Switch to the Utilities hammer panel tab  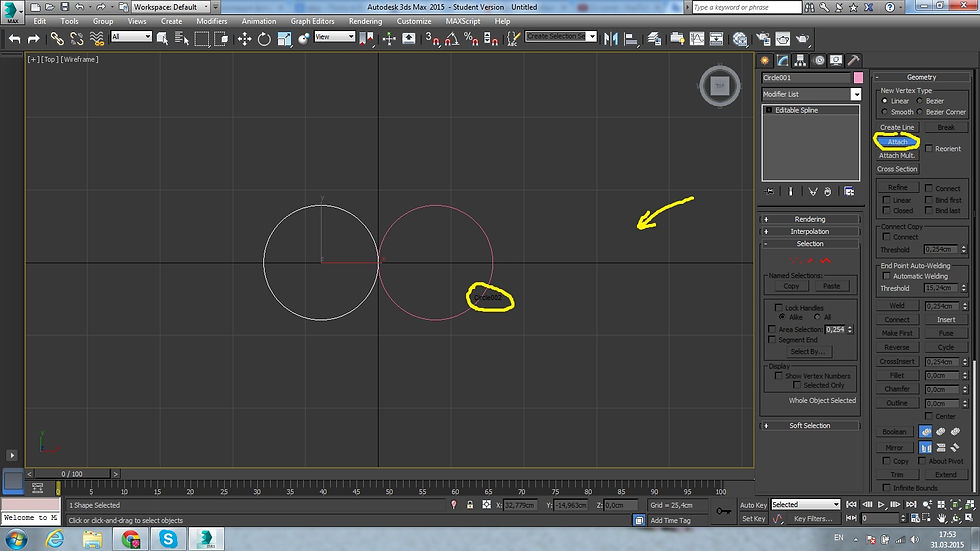[x=853, y=61]
